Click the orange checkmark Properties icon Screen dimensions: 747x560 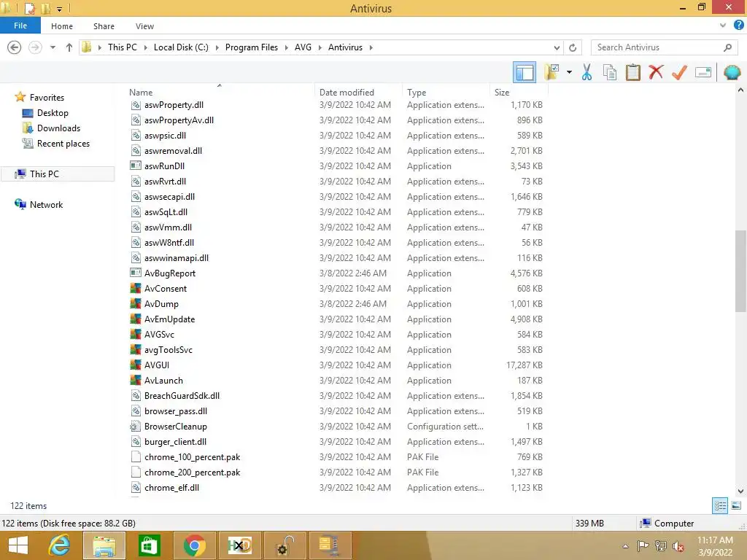679,72
